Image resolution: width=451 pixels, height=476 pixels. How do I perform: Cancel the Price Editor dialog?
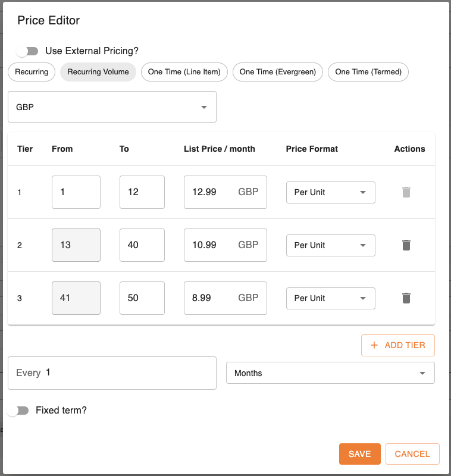[412, 454]
